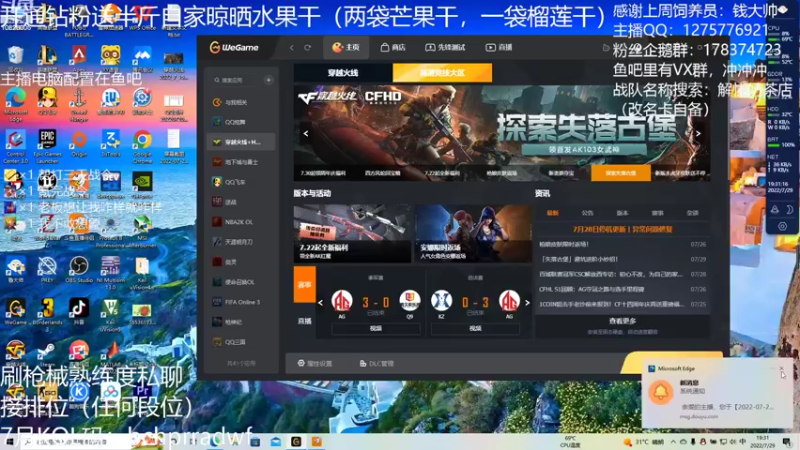Open 属性设置 game settings
Viewport: 800px width, 450px height.
(x=315, y=364)
